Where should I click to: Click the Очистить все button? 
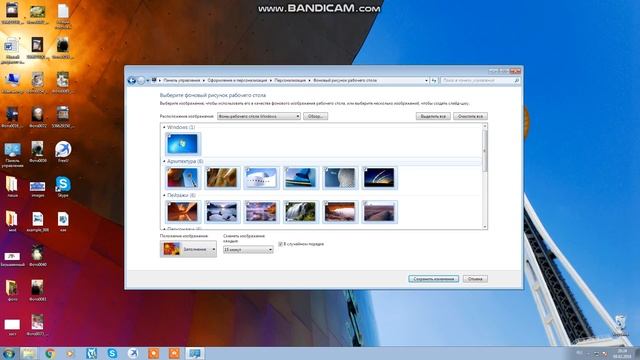[470, 116]
